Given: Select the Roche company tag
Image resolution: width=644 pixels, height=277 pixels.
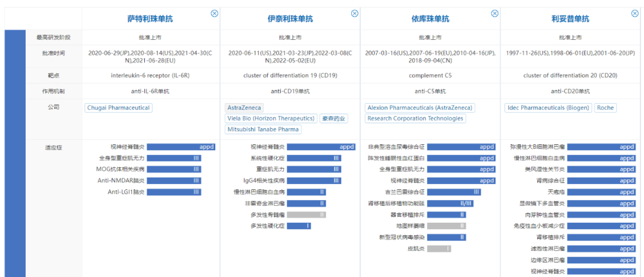Looking at the screenshot, I should point(605,108).
